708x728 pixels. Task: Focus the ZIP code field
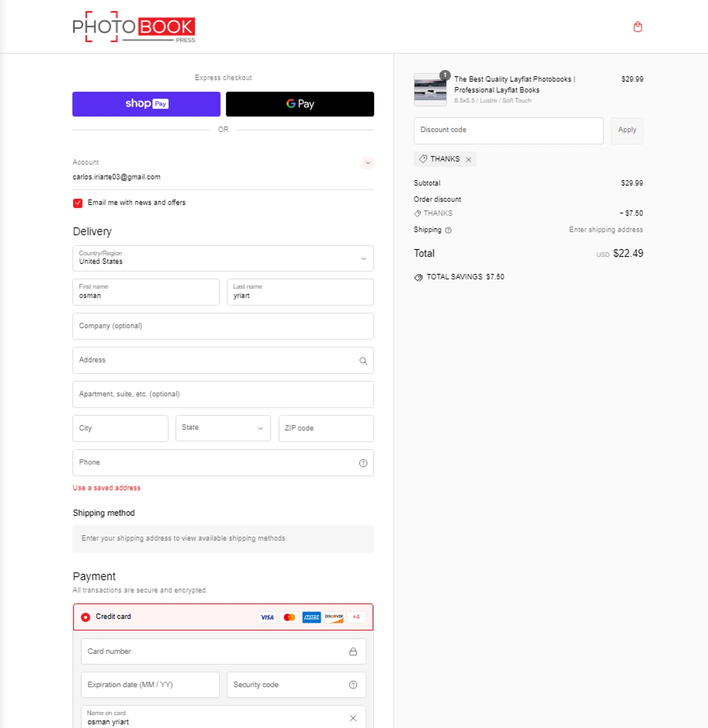point(326,428)
